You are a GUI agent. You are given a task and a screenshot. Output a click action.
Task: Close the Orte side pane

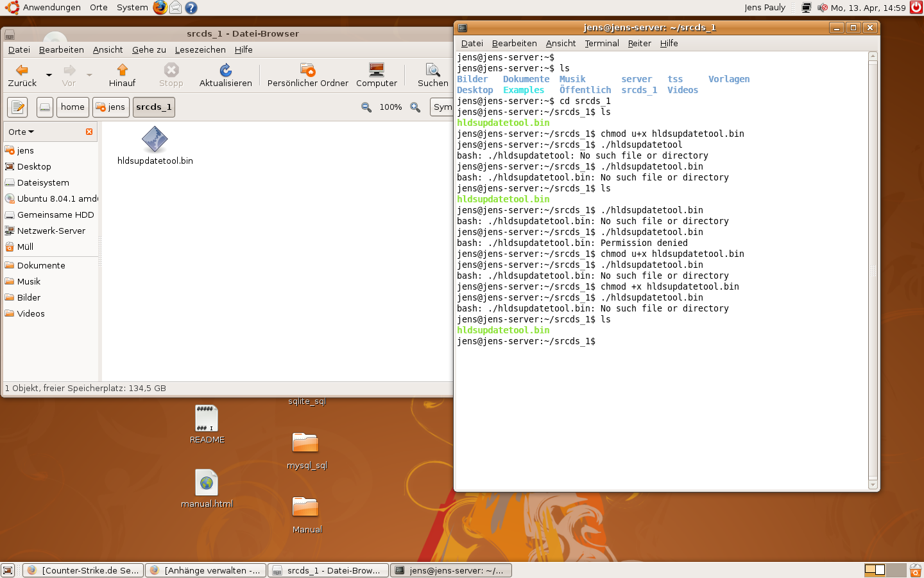pos(89,132)
